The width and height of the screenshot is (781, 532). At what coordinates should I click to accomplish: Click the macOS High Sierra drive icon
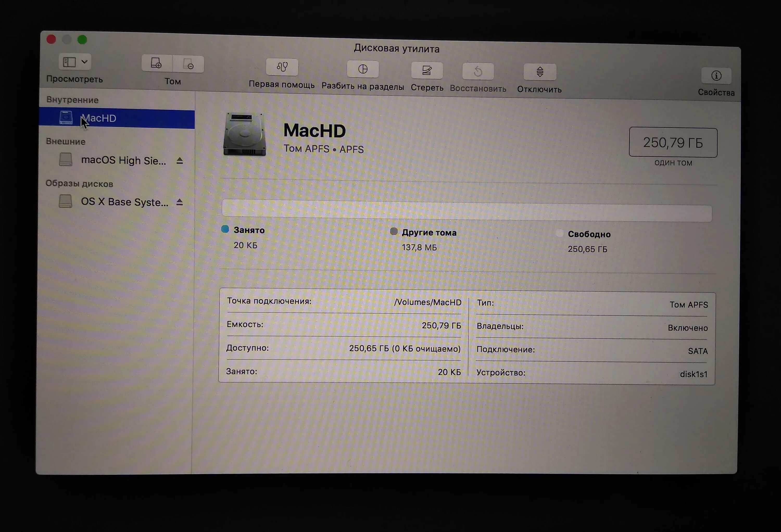[66, 159]
